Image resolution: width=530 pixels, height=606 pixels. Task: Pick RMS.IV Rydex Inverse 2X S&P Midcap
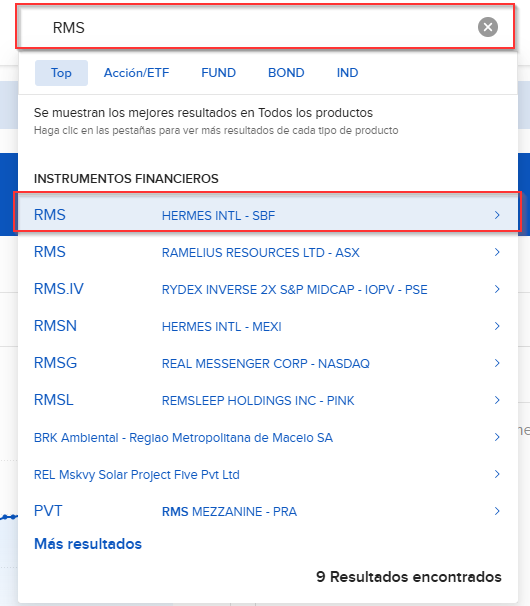pyautogui.click(x=268, y=289)
